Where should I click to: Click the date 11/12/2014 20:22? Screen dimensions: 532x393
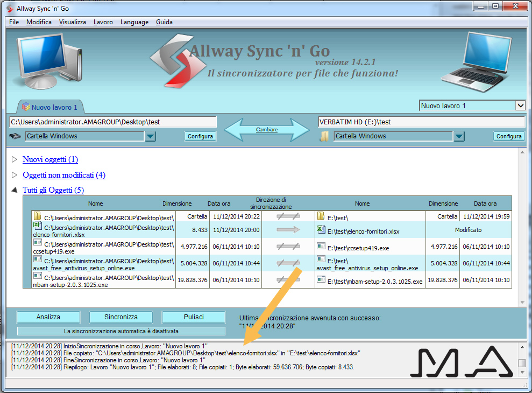point(236,216)
